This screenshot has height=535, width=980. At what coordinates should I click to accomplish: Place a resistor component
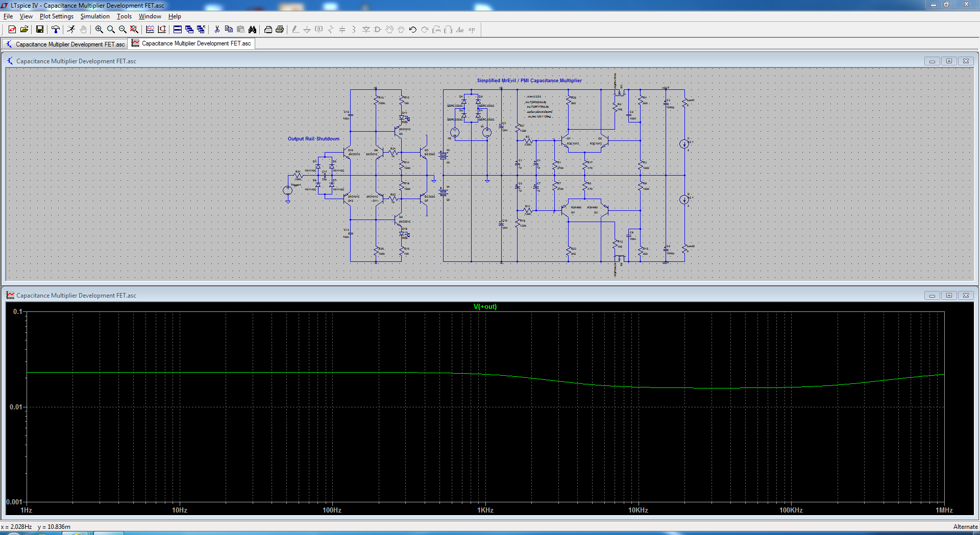331,30
